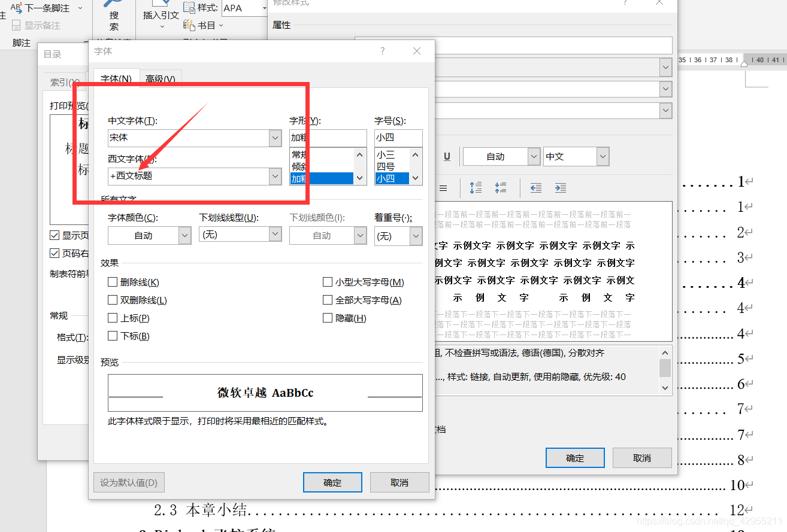Click the decrease indent icon in Modify Style

(536, 188)
